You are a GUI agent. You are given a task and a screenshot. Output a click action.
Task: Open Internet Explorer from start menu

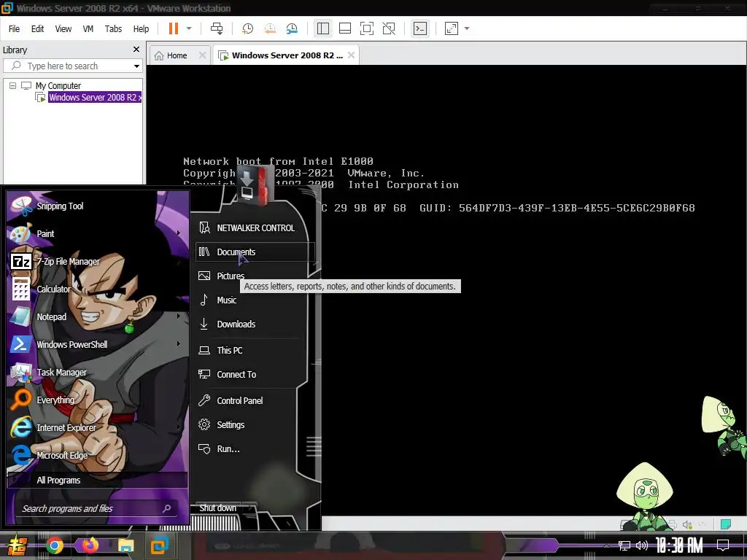tap(66, 427)
